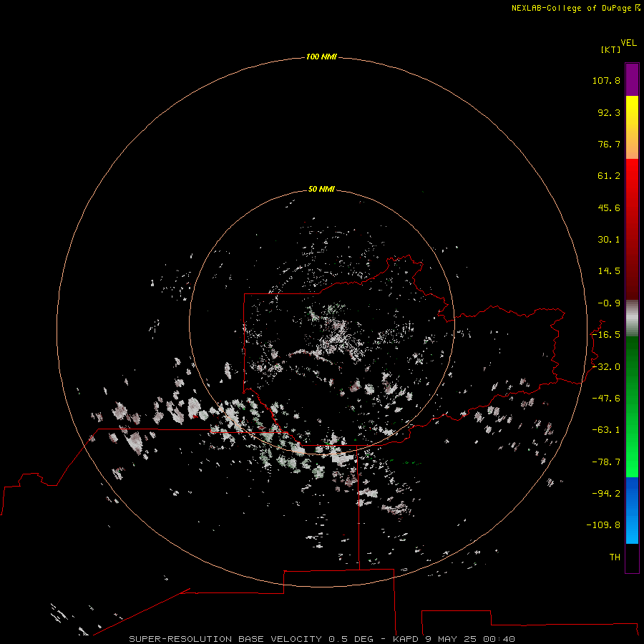
Task: Click the 00:40 timestamp in caption
Action: tap(499, 639)
